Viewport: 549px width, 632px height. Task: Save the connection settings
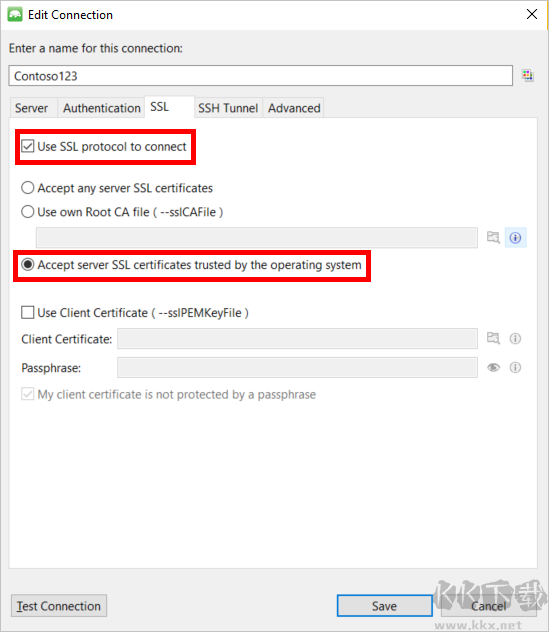coord(385,606)
